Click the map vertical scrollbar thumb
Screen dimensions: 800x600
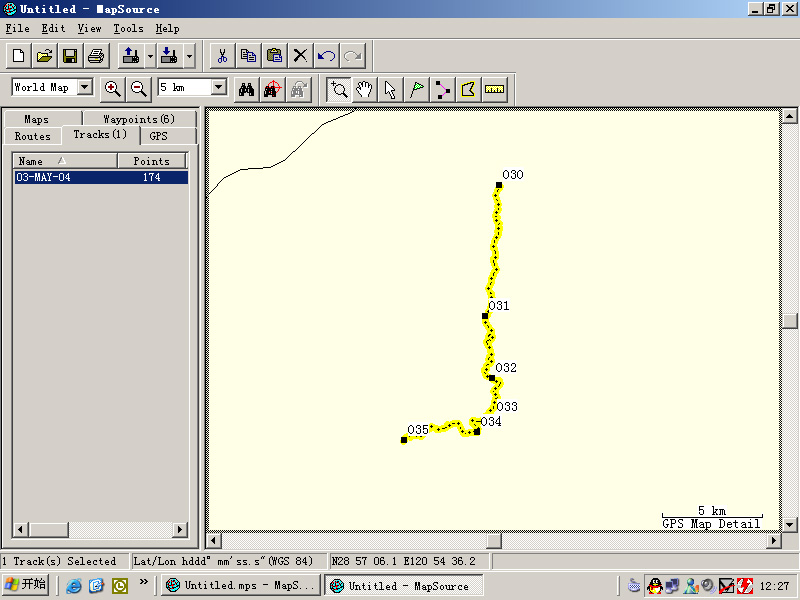pyautogui.click(x=789, y=321)
